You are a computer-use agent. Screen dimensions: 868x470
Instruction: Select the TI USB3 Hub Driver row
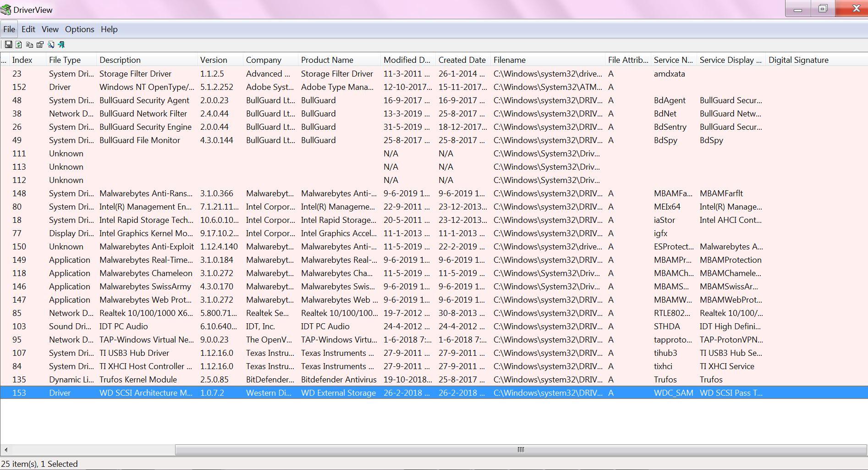434,353
